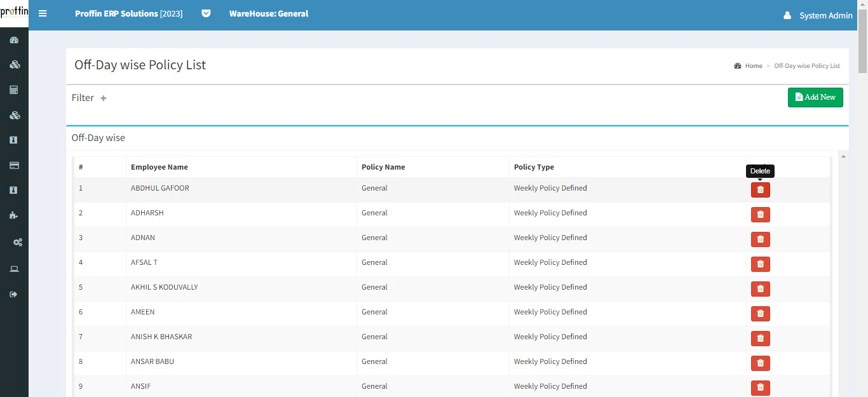
Task: Click Weekly Policy Defined in AMEEN row
Action: click(550, 312)
